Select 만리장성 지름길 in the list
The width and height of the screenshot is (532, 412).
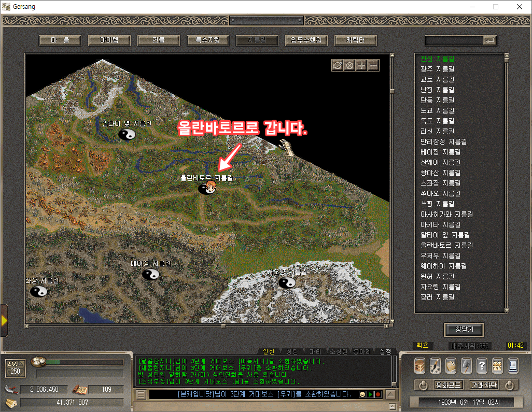tap(443, 142)
